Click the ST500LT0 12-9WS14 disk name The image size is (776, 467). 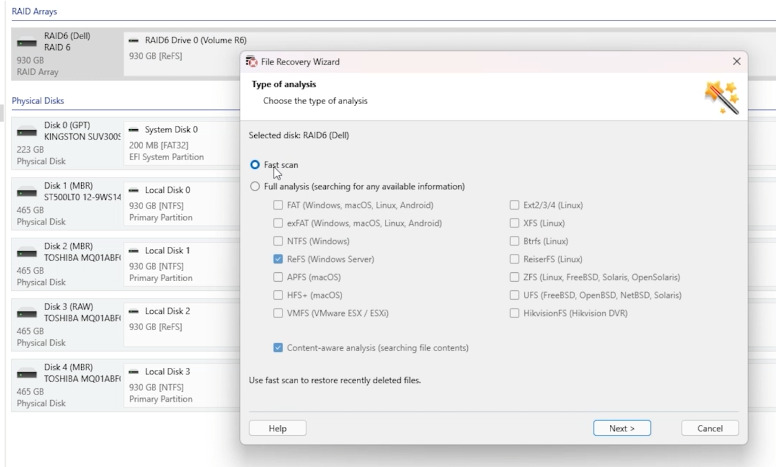82,197
